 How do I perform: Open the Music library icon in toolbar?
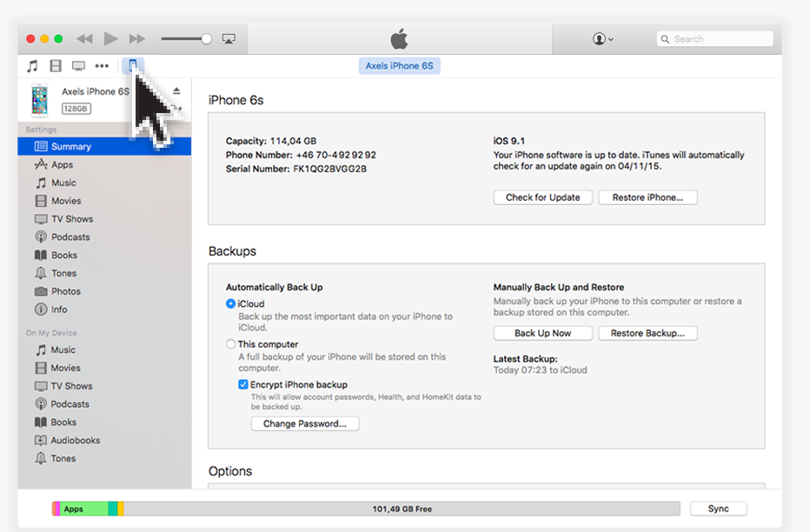(x=32, y=65)
